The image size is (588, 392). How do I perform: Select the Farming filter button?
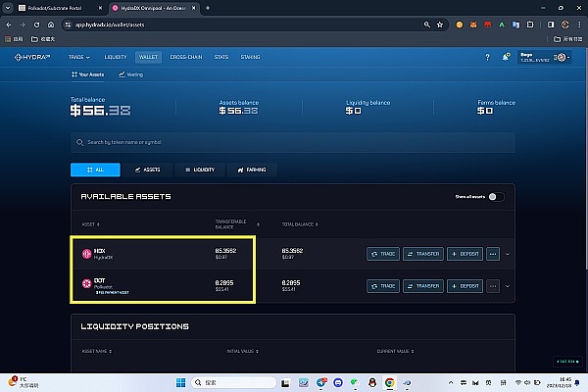point(252,170)
